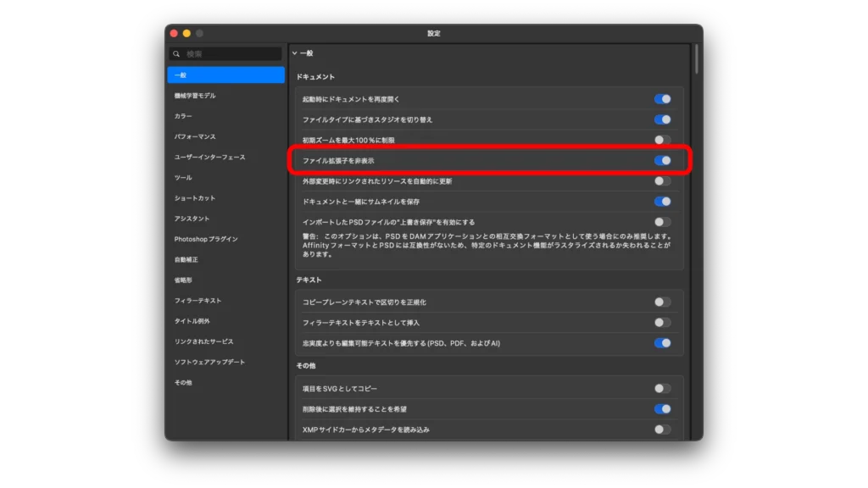The width and height of the screenshot is (868, 488).
Task: Switch to the パフォーマンス settings page
Action: tap(197, 136)
